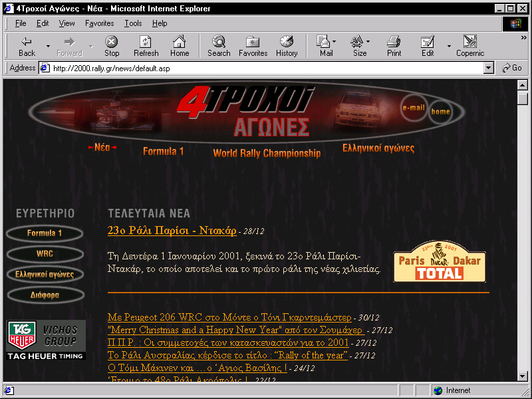This screenshot has height=399, width=532.
Task: Click the Ελληνικοί αγώνες sidebar button
Action: pyautogui.click(x=45, y=275)
